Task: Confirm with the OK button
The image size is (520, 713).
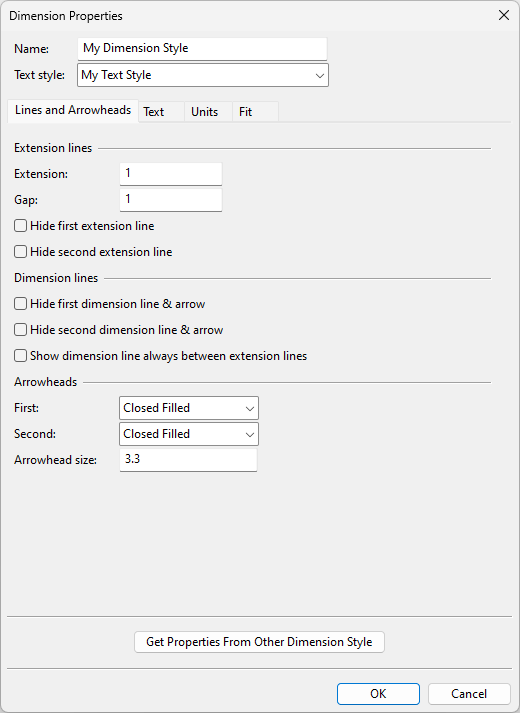Action: click(378, 694)
